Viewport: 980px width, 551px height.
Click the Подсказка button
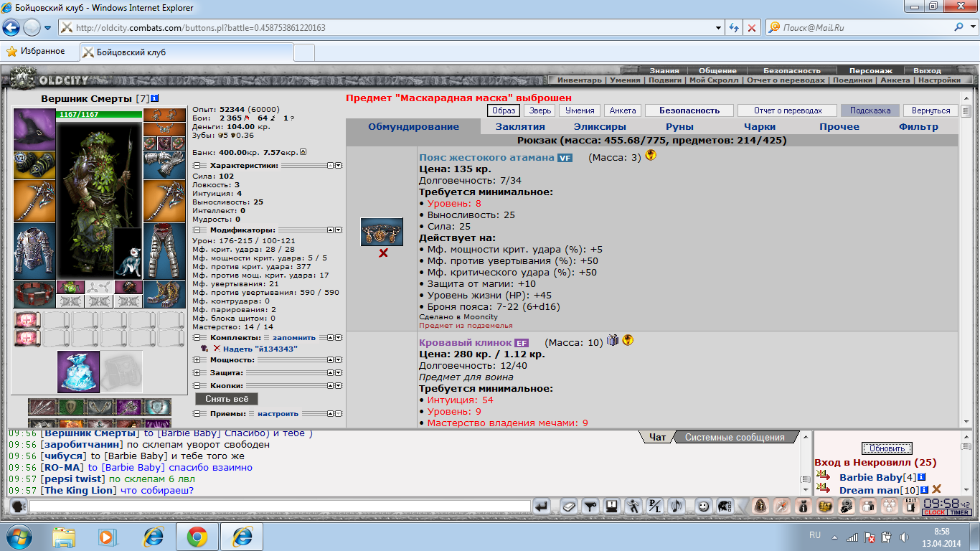[x=870, y=110]
